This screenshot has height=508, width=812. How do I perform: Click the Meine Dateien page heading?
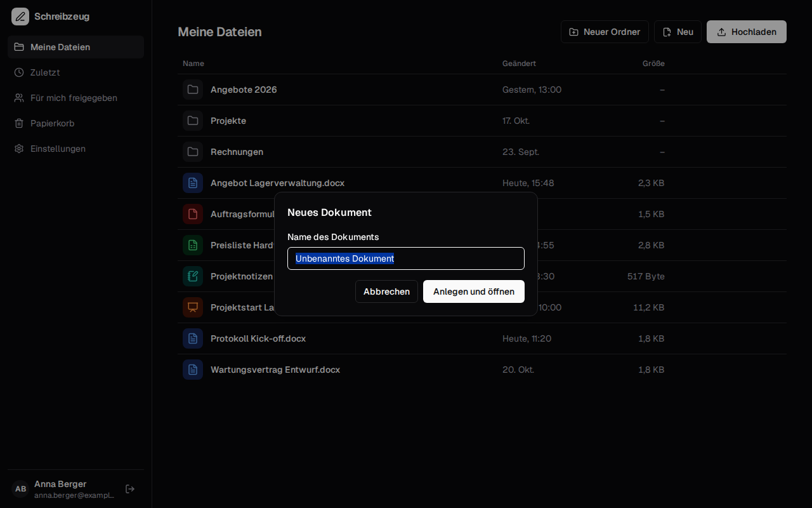tap(219, 32)
